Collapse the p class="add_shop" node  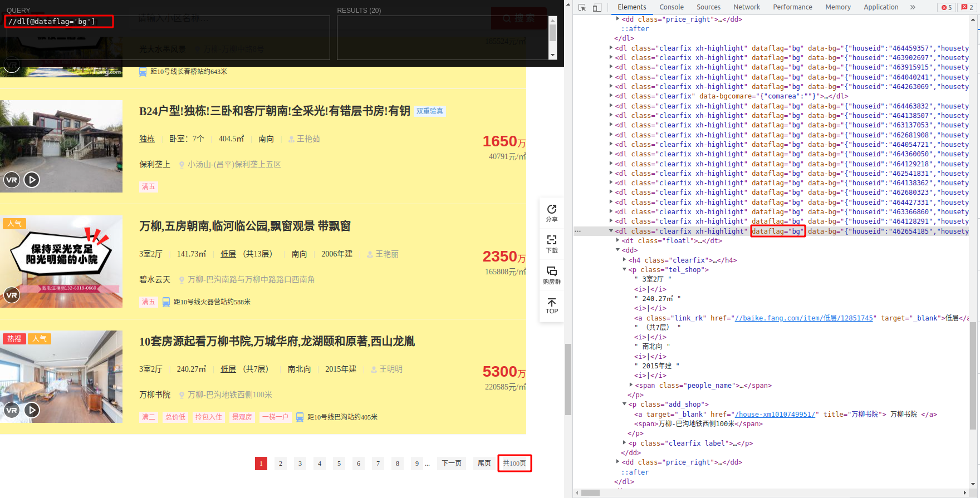[624, 404]
